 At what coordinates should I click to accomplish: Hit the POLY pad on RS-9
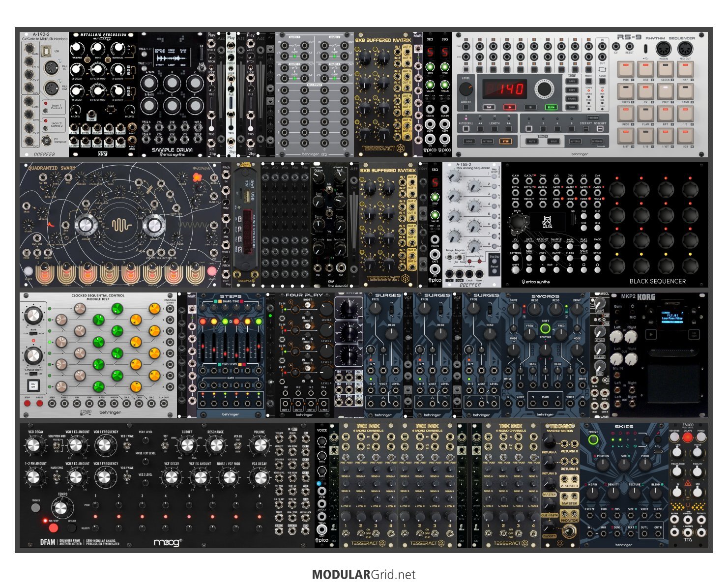665,91
